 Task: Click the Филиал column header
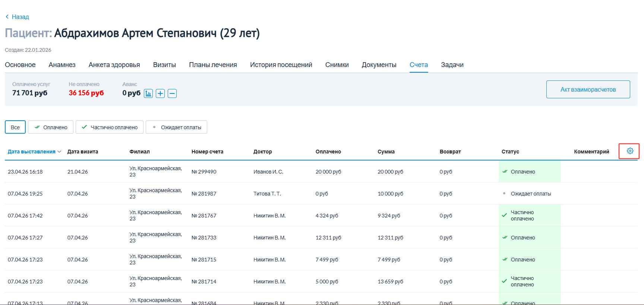(139, 152)
